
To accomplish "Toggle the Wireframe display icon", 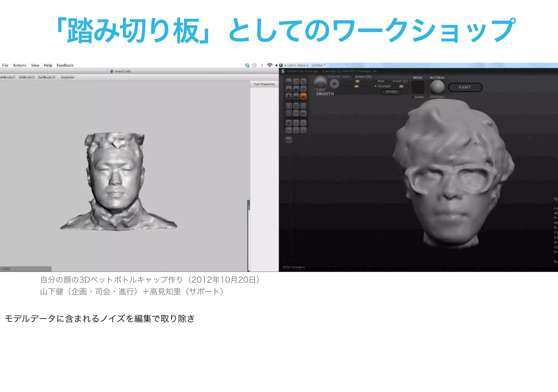I will 296,113.
